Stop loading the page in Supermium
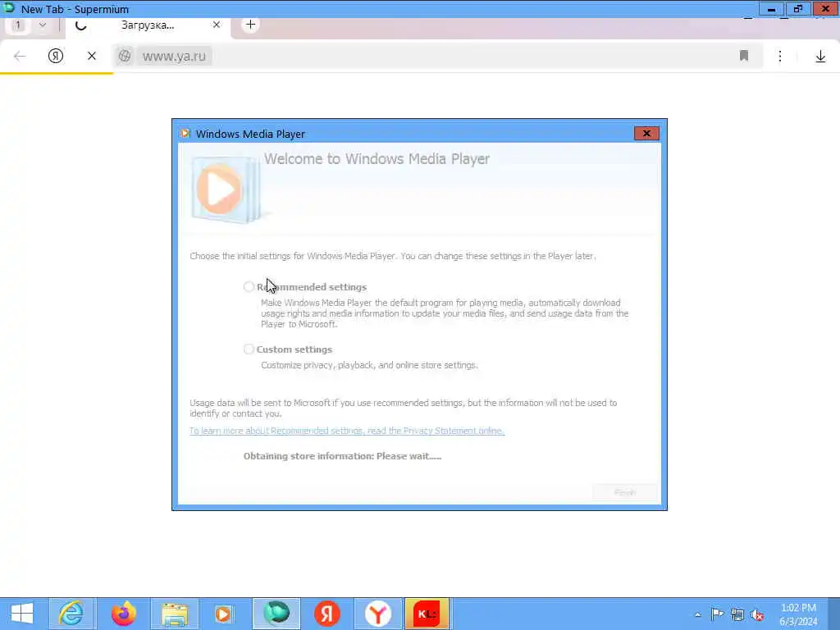This screenshot has width=840, height=630. [92, 56]
